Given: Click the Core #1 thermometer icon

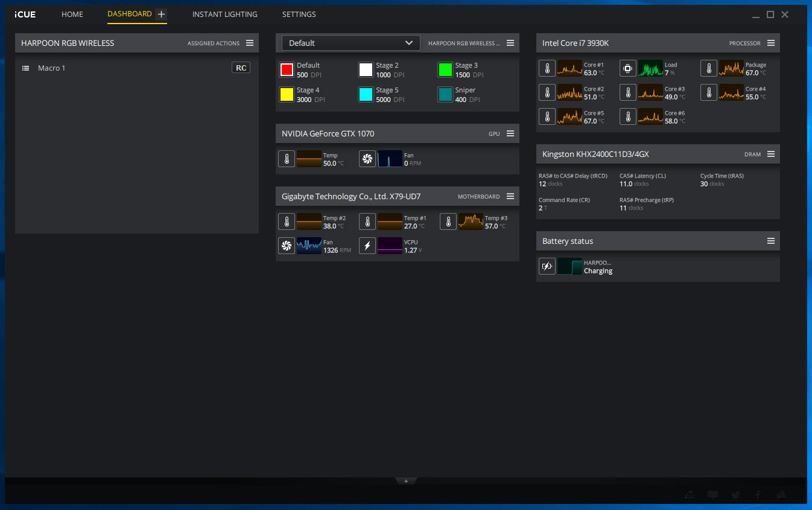Looking at the screenshot, I should 547,68.
